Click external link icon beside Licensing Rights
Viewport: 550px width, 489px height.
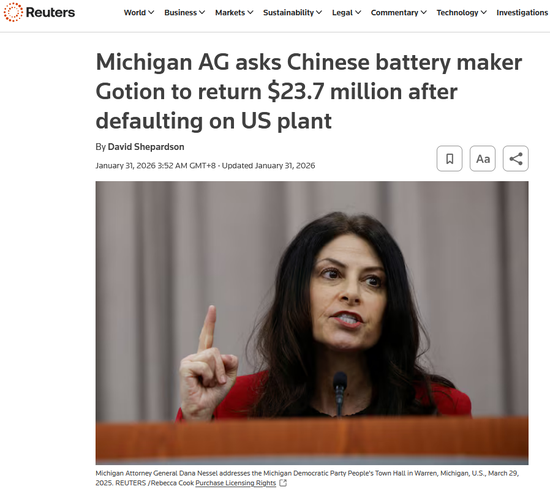[283, 483]
